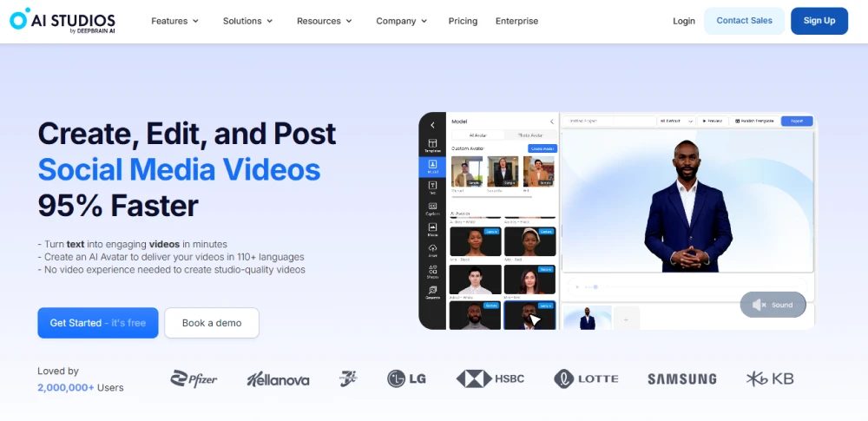The width and height of the screenshot is (868, 421).
Task: Unmute video with the Sound button
Action: 773,305
